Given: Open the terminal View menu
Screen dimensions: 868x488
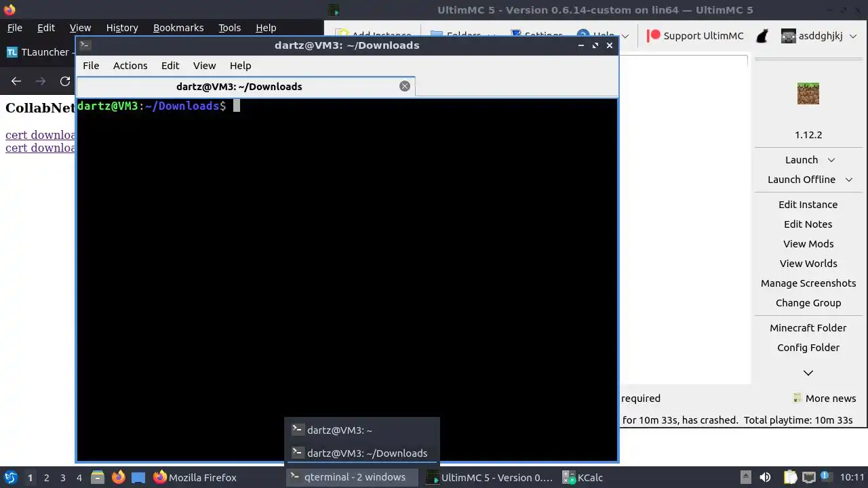Looking at the screenshot, I should click(x=204, y=66).
